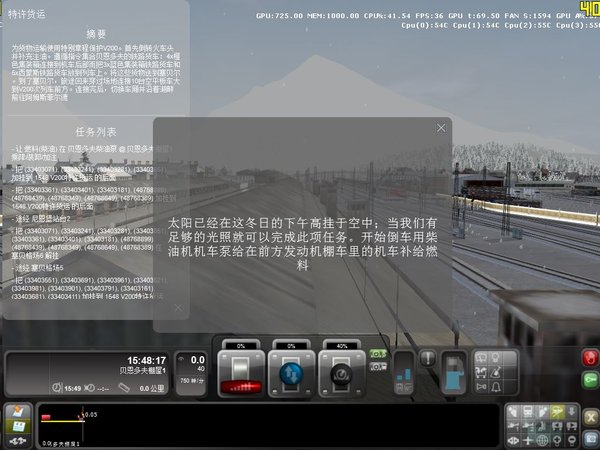Click the exclamation mark alert button

(x=428, y=359)
